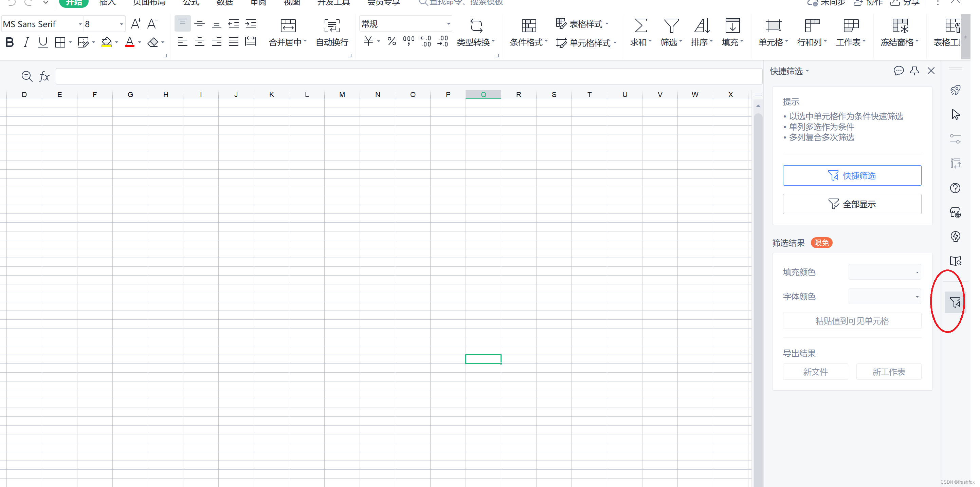Image resolution: width=980 pixels, height=487 pixels.
Task: Toggle italic formatting
Action: click(x=26, y=42)
